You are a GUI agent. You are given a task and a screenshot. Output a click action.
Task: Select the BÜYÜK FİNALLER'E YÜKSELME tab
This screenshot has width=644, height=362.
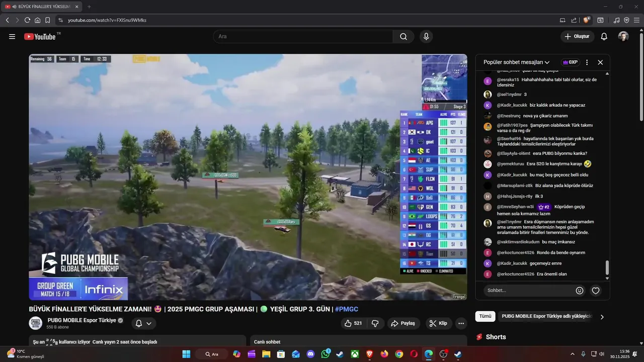[x=42, y=7]
